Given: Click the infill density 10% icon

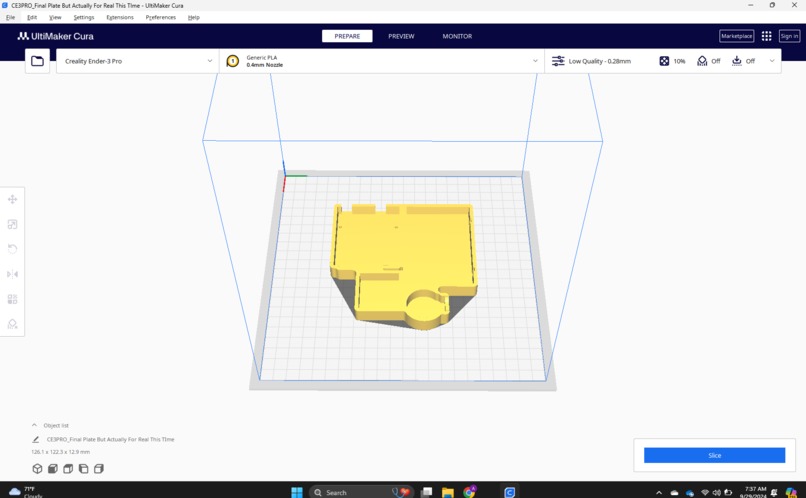Looking at the screenshot, I should point(664,61).
